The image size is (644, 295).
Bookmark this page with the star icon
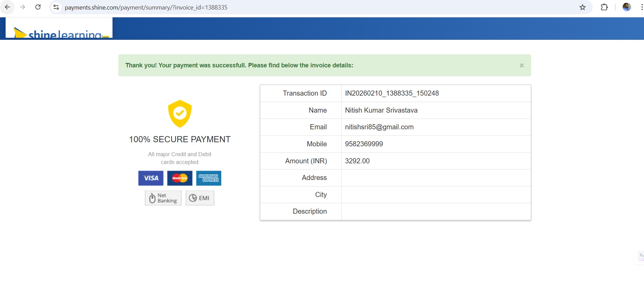(x=582, y=7)
